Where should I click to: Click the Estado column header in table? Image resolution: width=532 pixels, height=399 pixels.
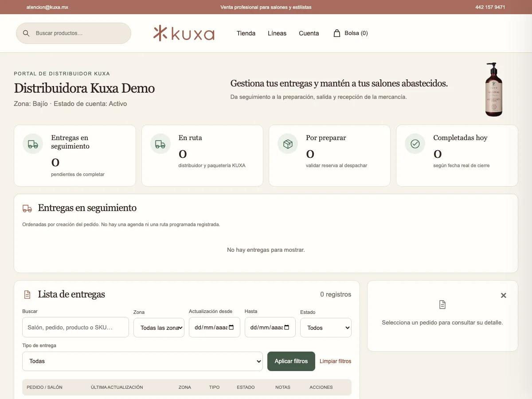(x=246, y=387)
